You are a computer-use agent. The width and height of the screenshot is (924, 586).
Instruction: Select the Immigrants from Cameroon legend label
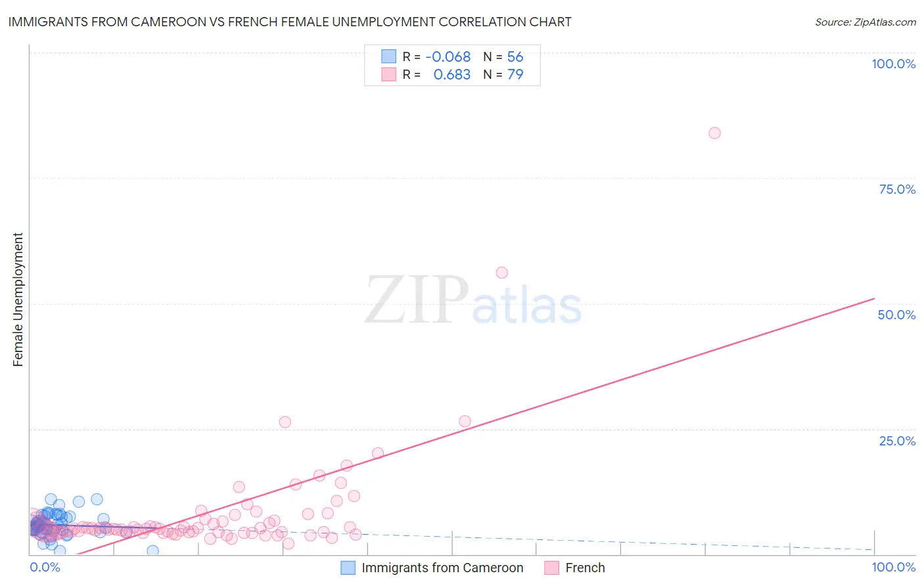tap(442, 568)
